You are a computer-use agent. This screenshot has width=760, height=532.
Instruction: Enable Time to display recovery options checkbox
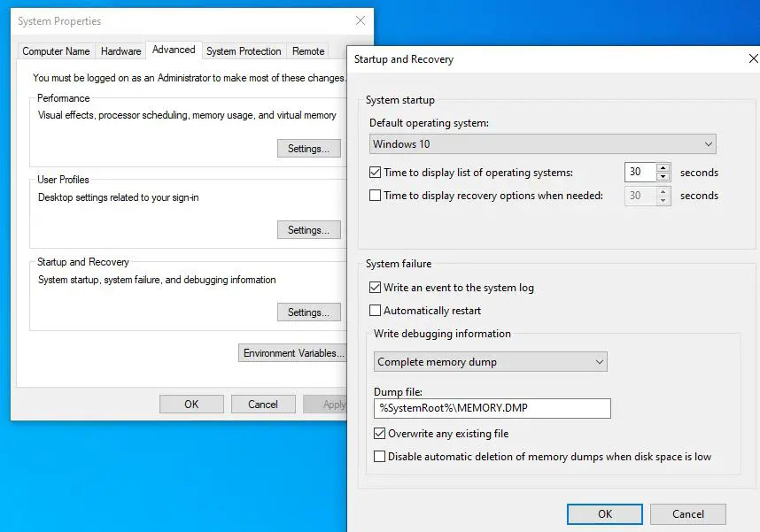(x=376, y=196)
